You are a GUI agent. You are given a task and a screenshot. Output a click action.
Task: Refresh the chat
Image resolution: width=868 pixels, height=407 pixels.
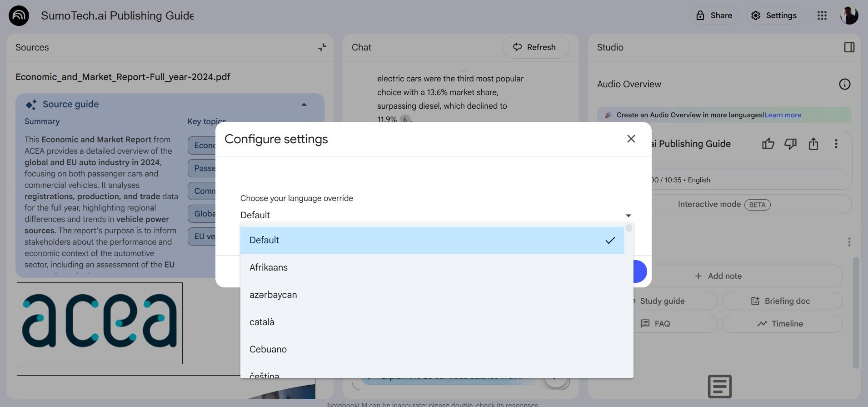tap(536, 47)
